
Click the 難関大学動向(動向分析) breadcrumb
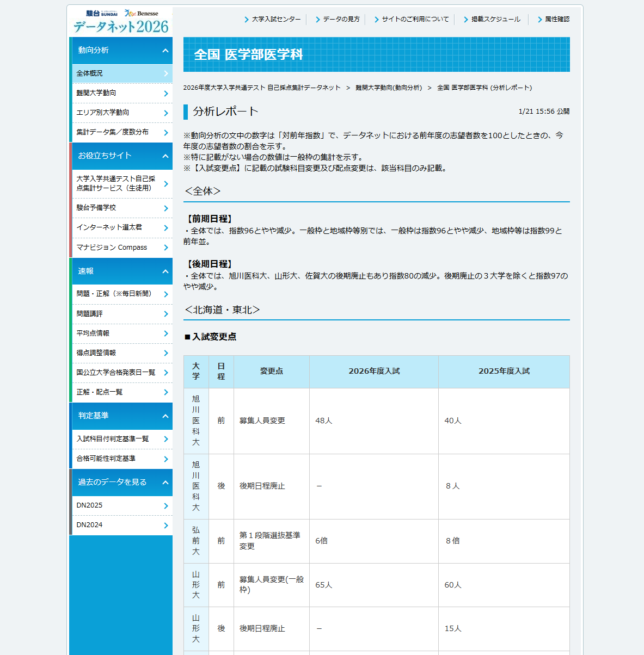point(389,87)
